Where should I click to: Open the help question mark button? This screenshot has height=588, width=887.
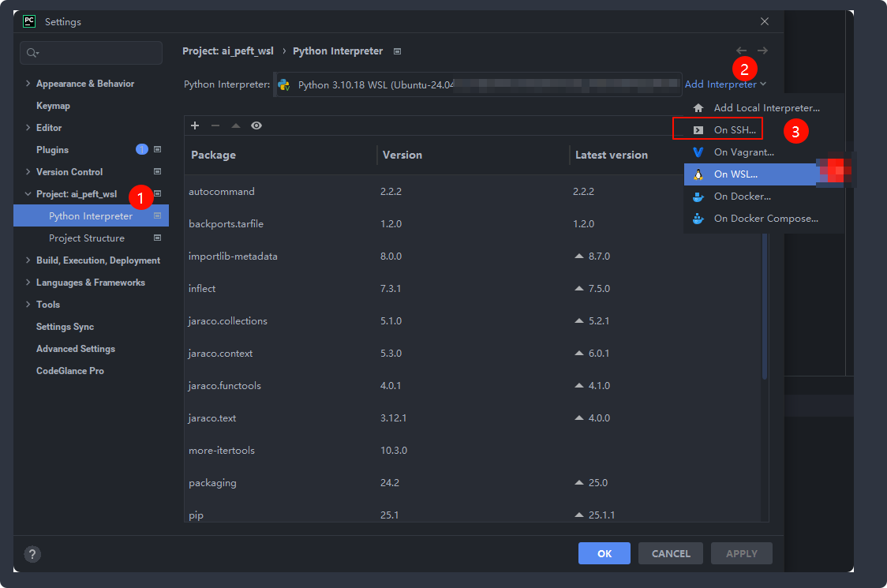[32, 554]
